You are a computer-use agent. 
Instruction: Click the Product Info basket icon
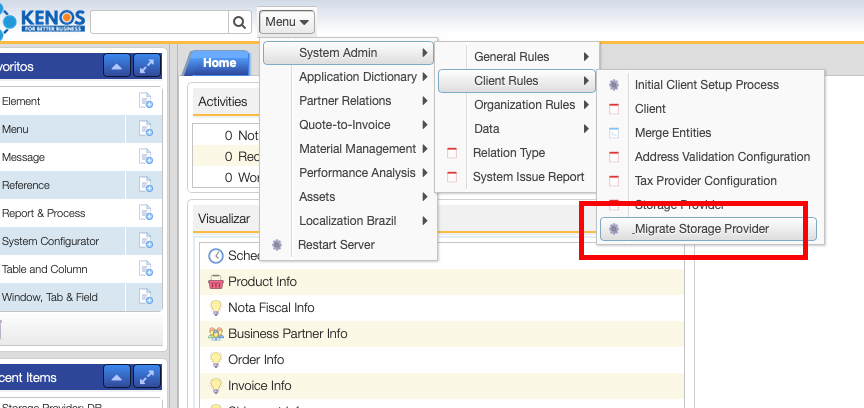pos(215,282)
